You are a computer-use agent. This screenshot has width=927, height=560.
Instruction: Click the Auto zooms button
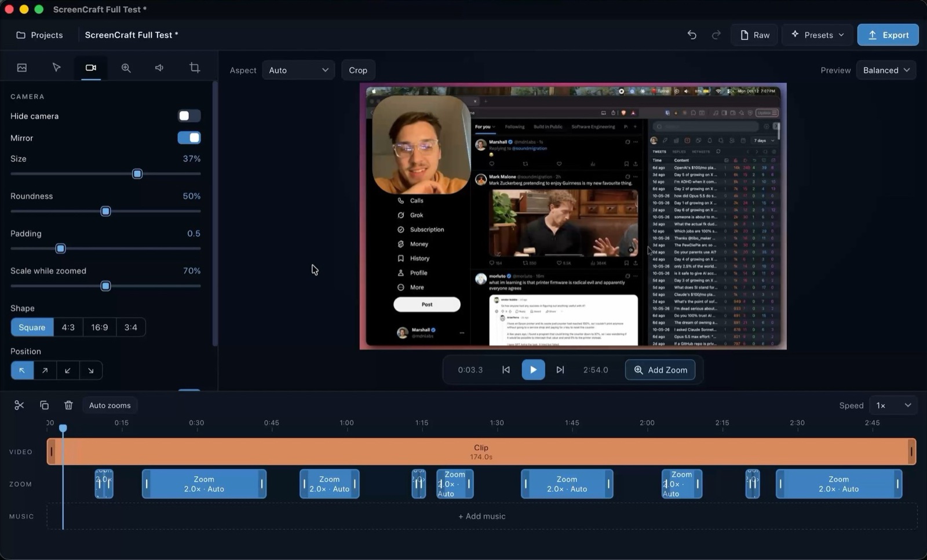[110, 405]
